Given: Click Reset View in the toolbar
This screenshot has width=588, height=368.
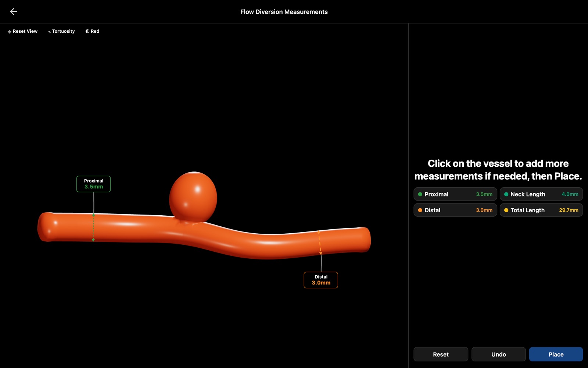Looking at the screenshot, I should point(22,31).
